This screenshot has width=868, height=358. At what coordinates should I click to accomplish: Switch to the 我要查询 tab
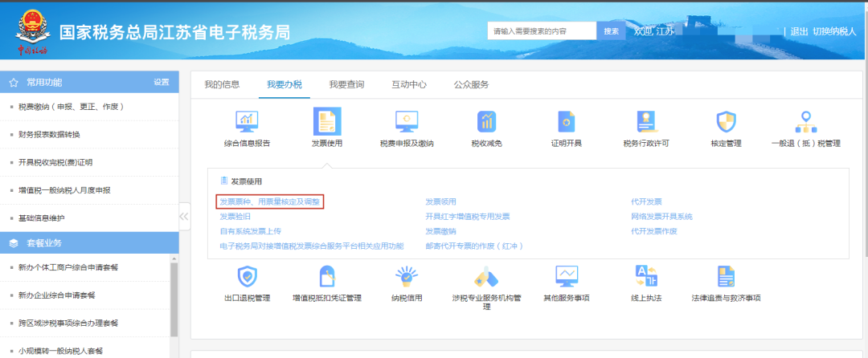click(x=346, y=84)
